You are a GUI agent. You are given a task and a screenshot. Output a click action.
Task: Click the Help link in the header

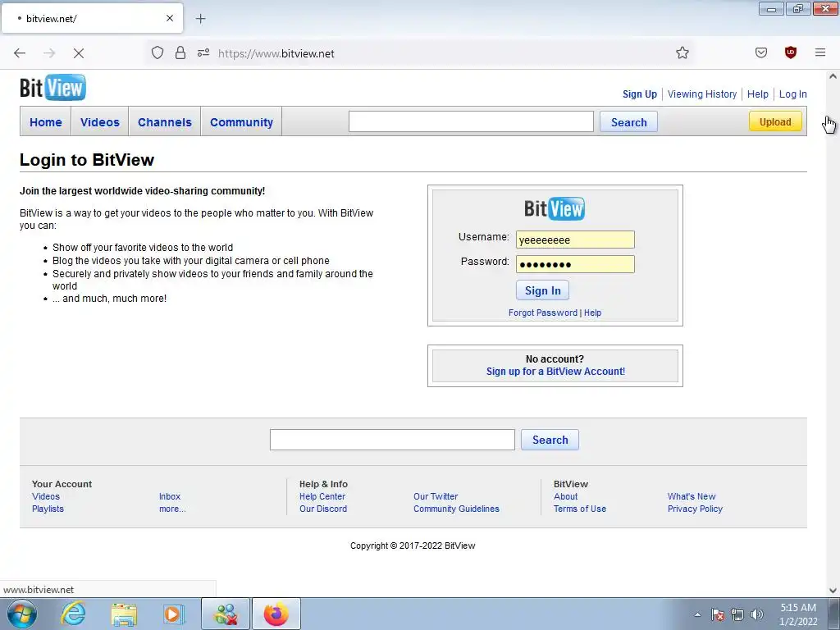(x=757, y=94)
